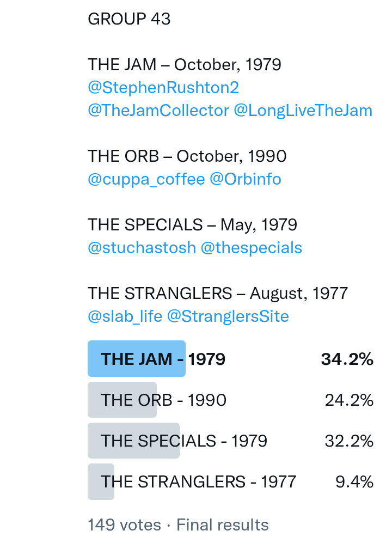Open the @stuchastosh profile mention

click(142, 248)
